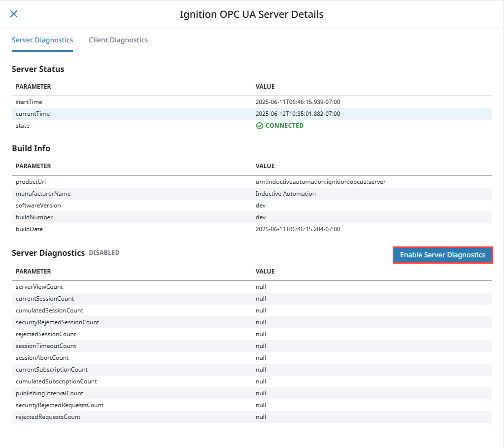504x448 pixels.
Task: Select the rejectedSessionCount parameter name
Action: 46,334
